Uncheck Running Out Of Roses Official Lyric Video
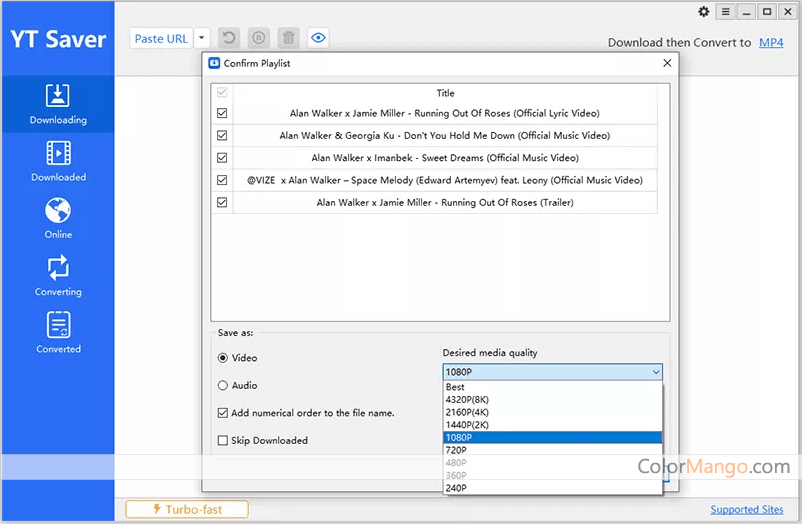 point(222,113)
